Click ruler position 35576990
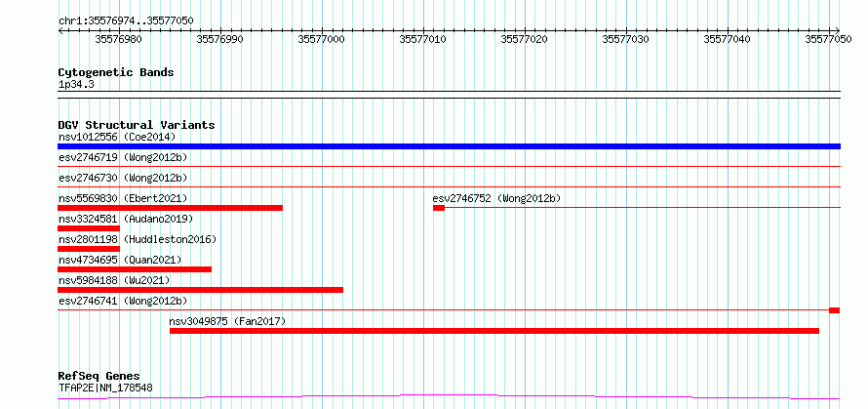The width and height of the screenshot is (868, 409). 219,39
